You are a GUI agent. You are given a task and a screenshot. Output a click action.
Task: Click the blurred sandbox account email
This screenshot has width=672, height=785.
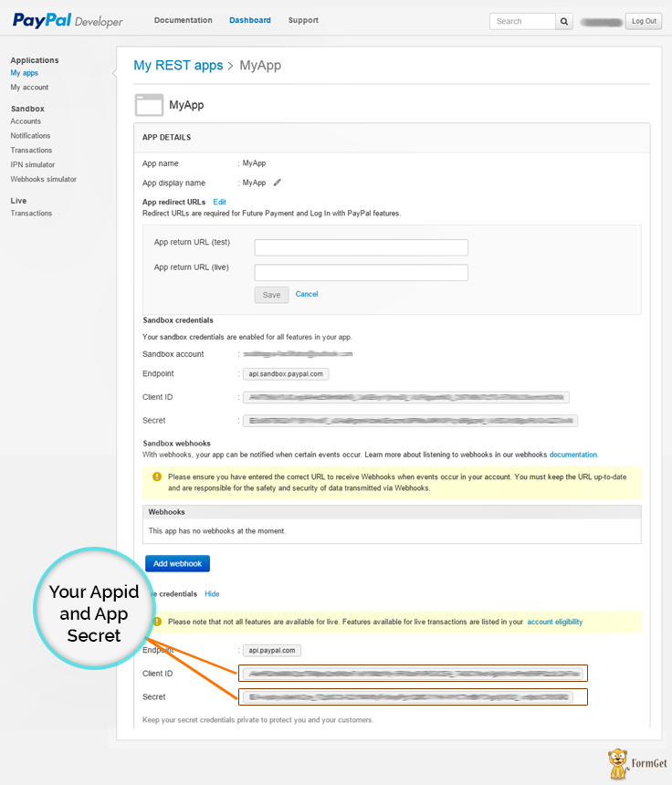click(298, 354)
